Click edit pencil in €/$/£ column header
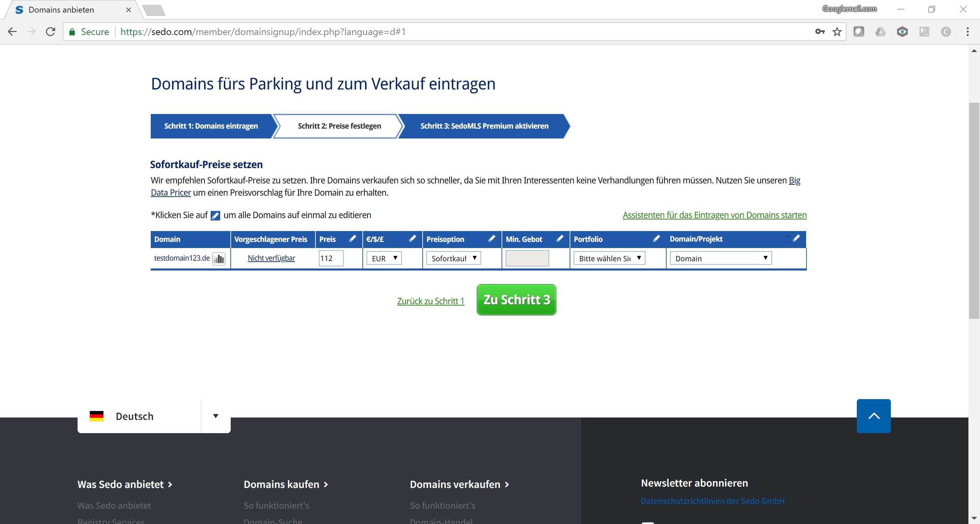The image size is (980, 524). pyautogui.click(x=412, y=239)
